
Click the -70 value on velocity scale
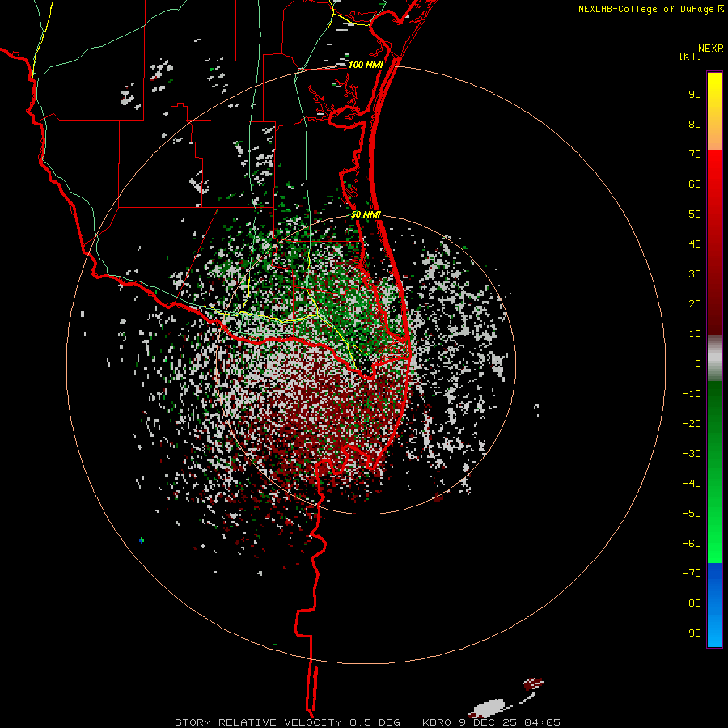coord(692,574)
